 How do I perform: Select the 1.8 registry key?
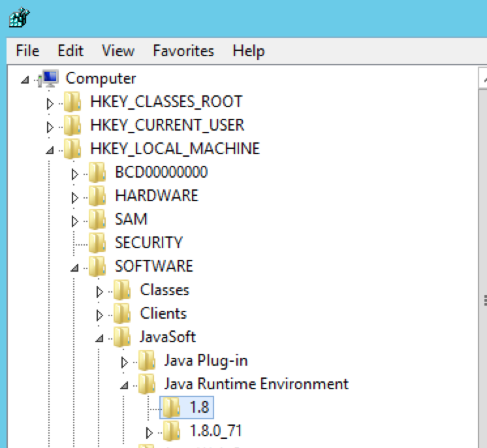[199, 408]
